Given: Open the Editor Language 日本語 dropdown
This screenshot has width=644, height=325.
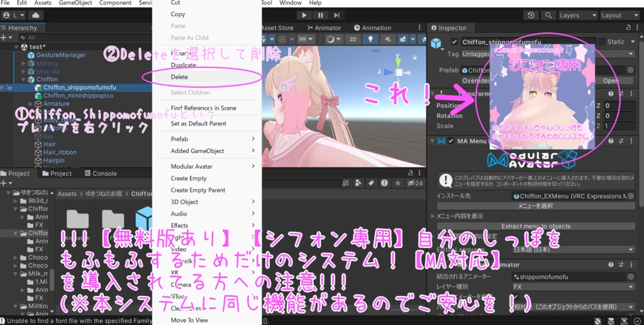Looking at the screenshot, I should coord(574,249).
